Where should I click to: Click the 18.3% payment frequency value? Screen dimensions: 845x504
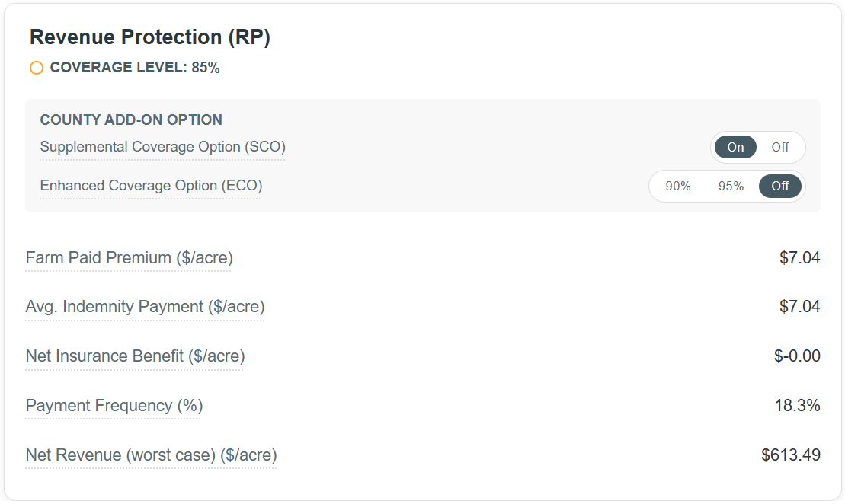797,406
